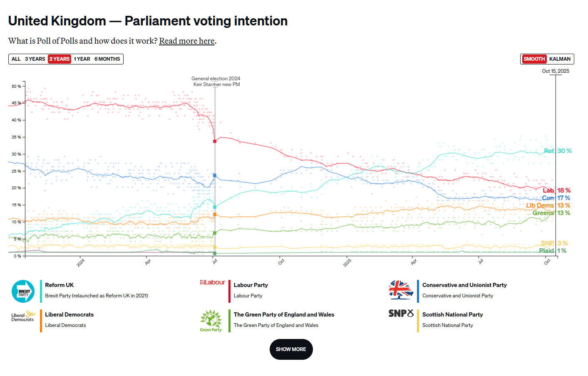Select the 6 Months time range

coord(107,59)
